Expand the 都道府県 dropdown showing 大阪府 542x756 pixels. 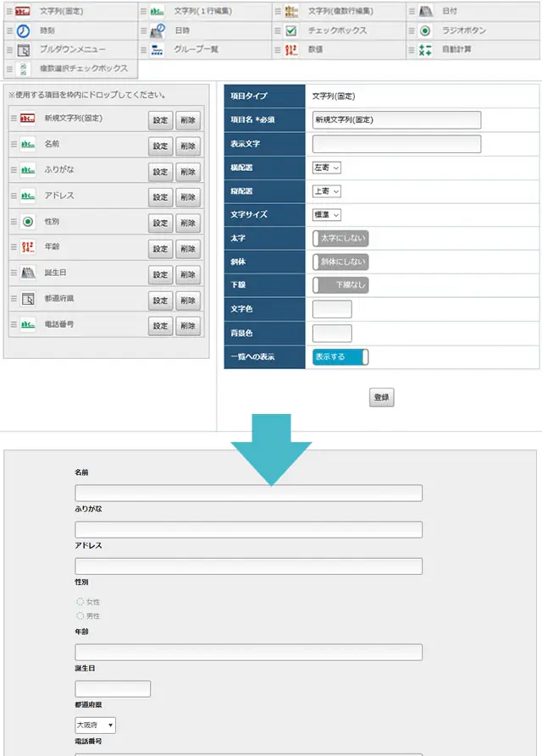[x=96, y=726]
